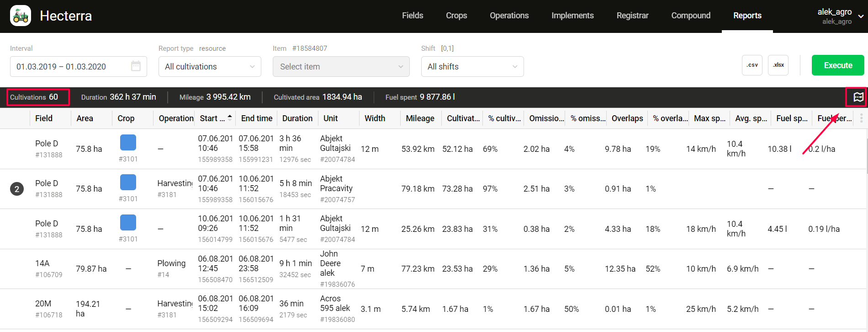Switch to the Fields tab
Image resolution: width=868 pixels, height=332 pixels.
point(412,16)
